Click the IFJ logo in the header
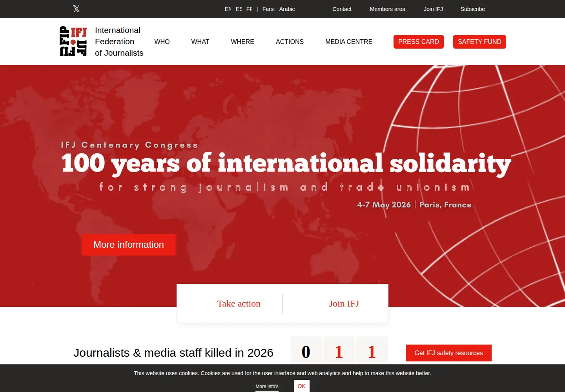This screenshot has height=392, width=565. click(73, 41)
